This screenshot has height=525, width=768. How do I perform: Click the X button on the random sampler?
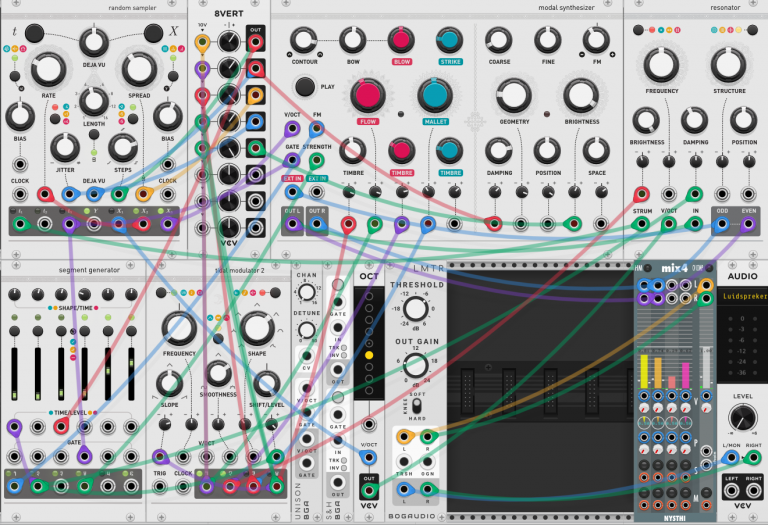click(153, 33)
